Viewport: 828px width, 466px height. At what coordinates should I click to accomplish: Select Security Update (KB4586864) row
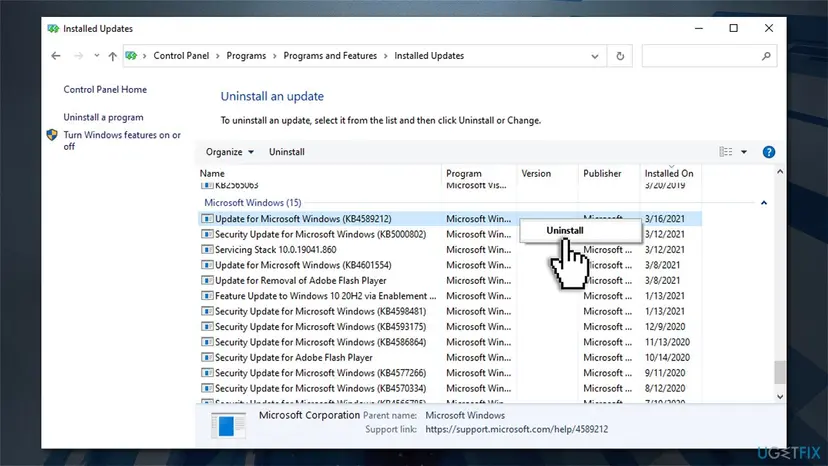[x=450, y=342]
